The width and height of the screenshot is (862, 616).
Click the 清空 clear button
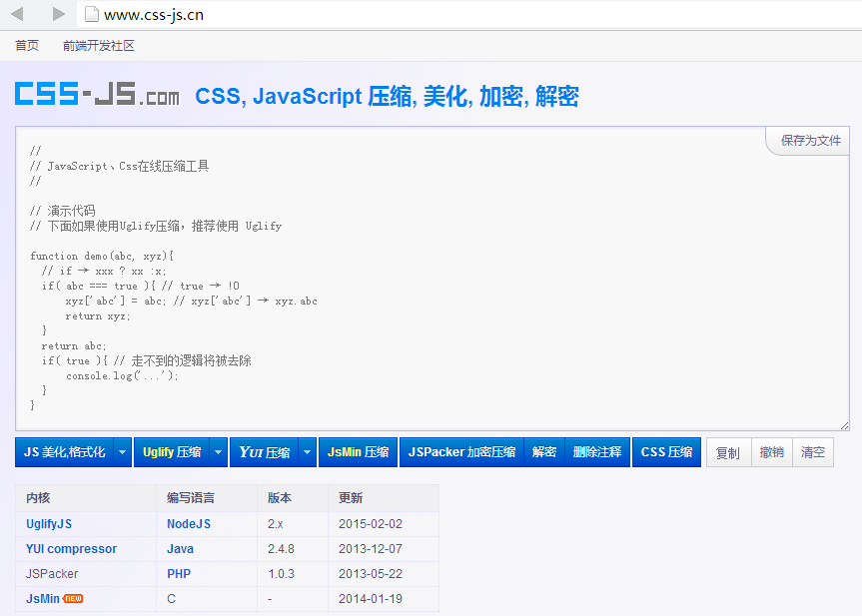(812, 452)
